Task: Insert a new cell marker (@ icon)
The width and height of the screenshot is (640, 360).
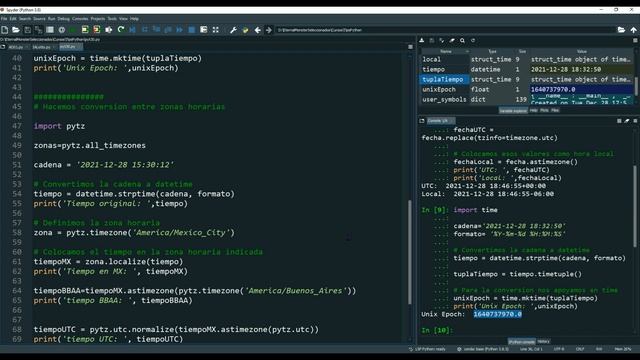Action: tap(62, 30)
